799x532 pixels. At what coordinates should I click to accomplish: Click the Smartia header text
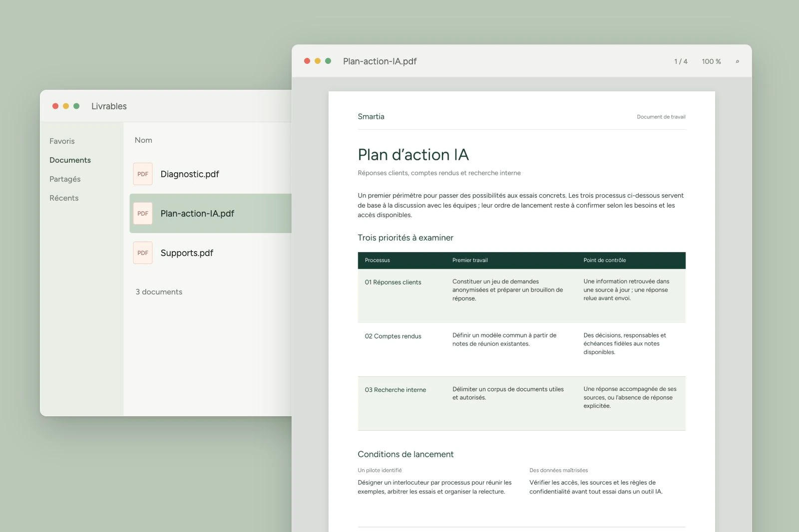click(371, 117)
